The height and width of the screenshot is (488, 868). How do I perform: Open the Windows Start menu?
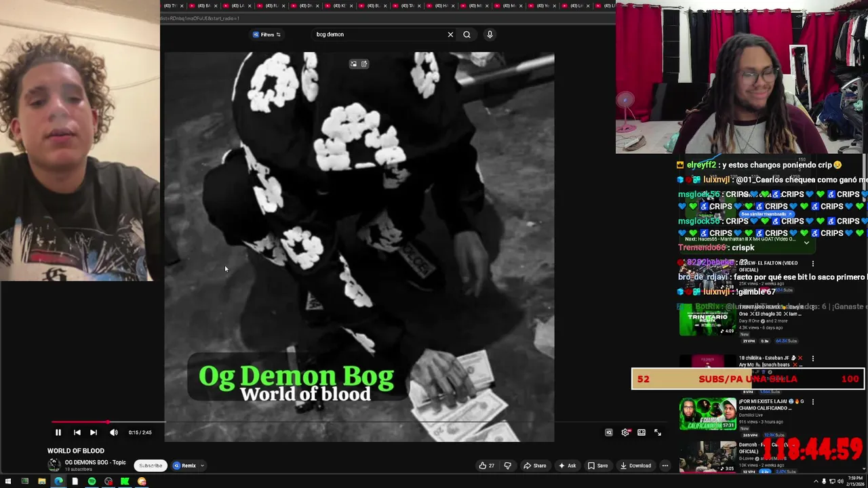(7, 482)
